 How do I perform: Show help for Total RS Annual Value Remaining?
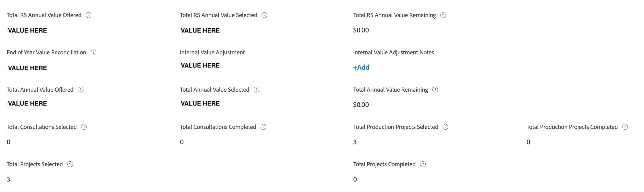[443, 15]
